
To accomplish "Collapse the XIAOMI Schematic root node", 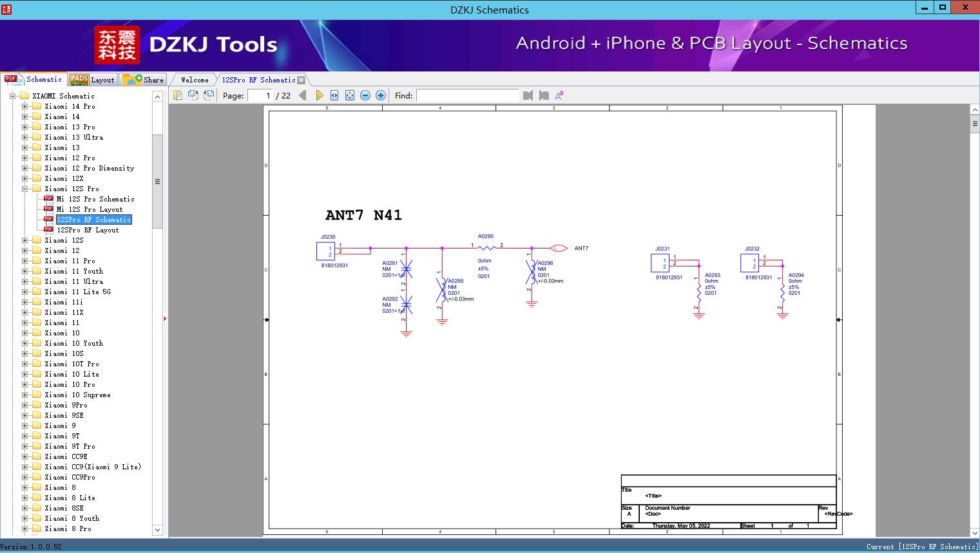I will (13, 96).
